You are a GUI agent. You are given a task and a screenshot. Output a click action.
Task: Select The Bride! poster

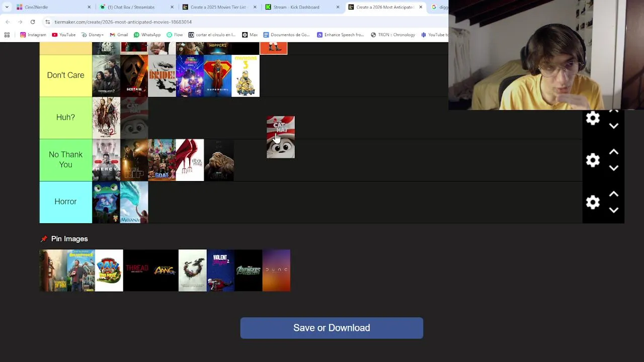(x=162, y=75)
